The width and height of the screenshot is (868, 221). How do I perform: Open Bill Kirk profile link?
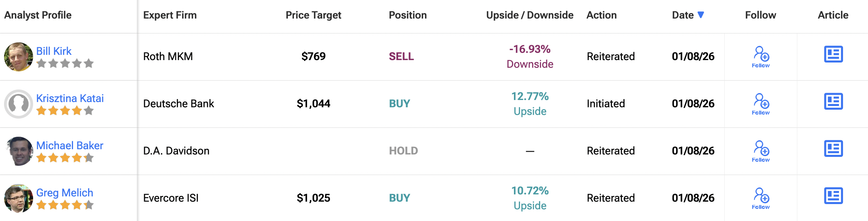point(54,51)
